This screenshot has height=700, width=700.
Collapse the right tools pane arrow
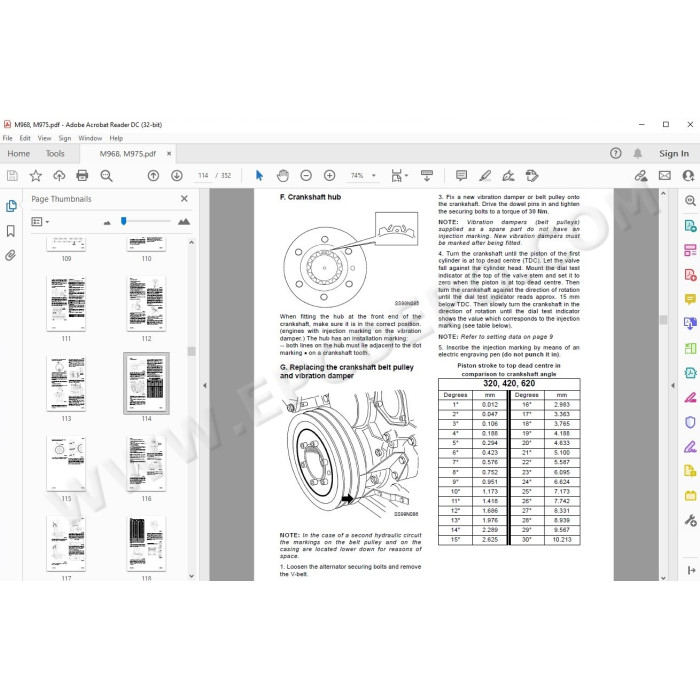[x=673, y=385]
